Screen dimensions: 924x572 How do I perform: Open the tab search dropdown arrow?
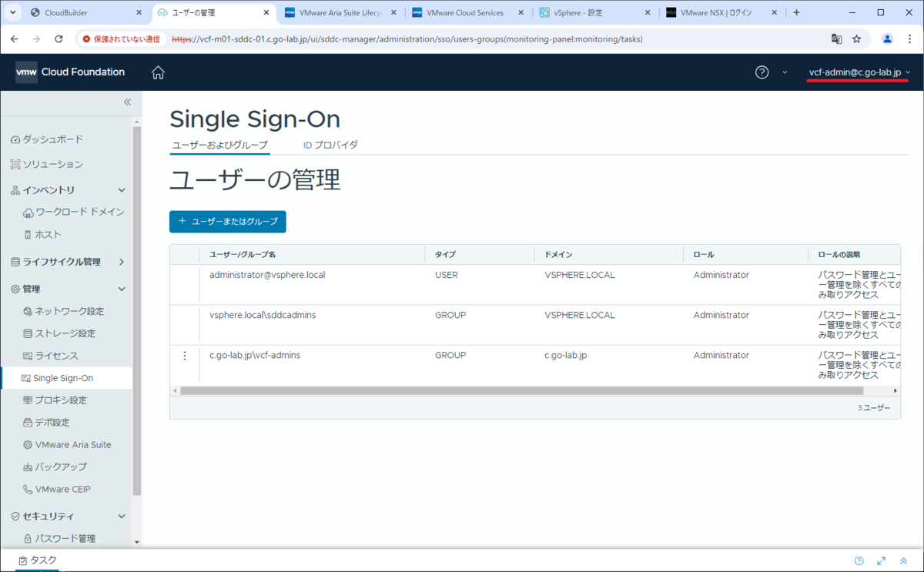point(12,12)
